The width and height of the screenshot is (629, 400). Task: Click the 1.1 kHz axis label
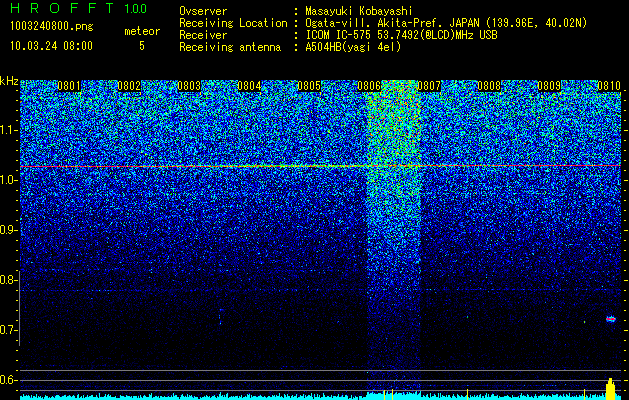[8, 130]
